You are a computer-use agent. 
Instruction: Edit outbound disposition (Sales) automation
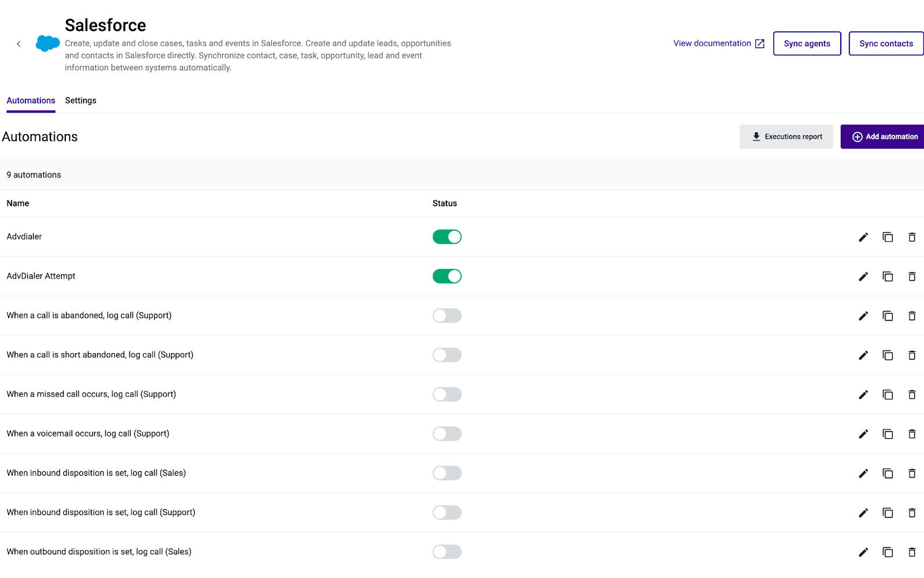pyautogui.click(x=863, y=552)
